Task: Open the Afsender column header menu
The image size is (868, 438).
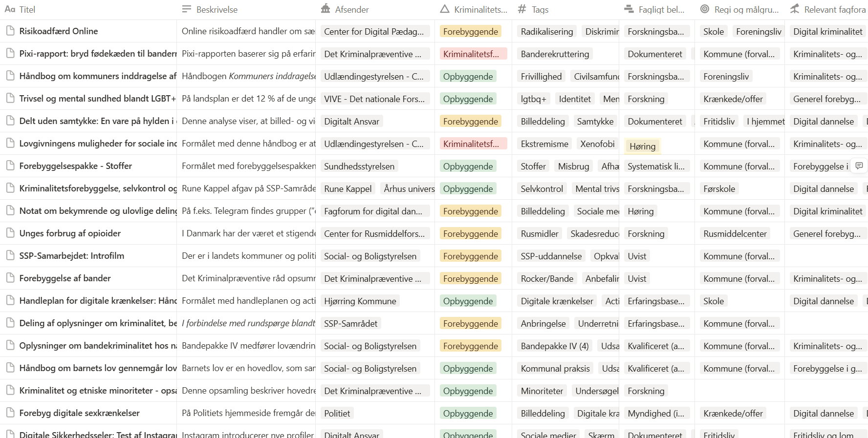Action: coord(351,9)
